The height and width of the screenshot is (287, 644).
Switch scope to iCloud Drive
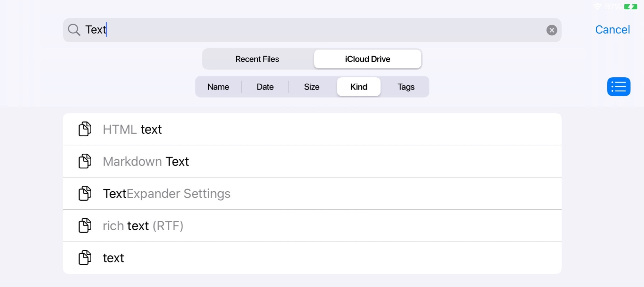367,59
